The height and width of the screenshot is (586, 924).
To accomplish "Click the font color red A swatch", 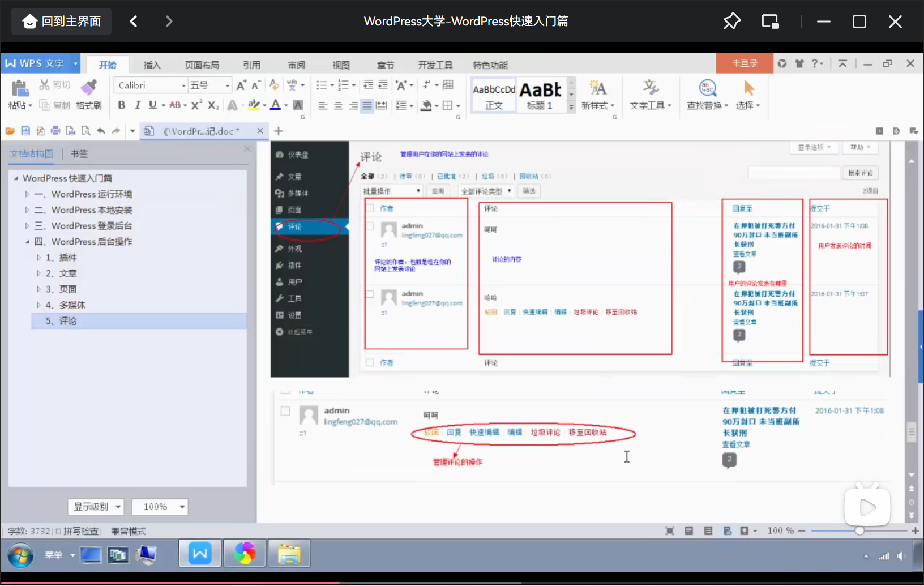I will click(275, 105).
